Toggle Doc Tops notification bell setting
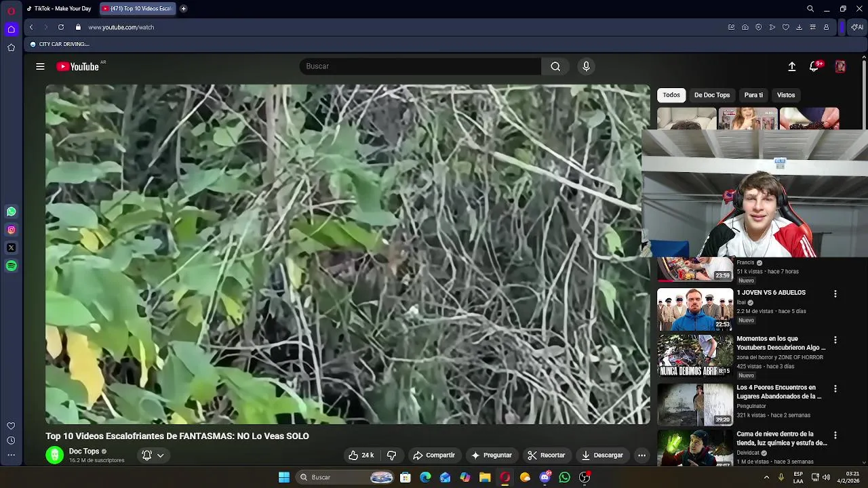Image resolution: width=868 pixels, height=488 pixels. (146, 455)
